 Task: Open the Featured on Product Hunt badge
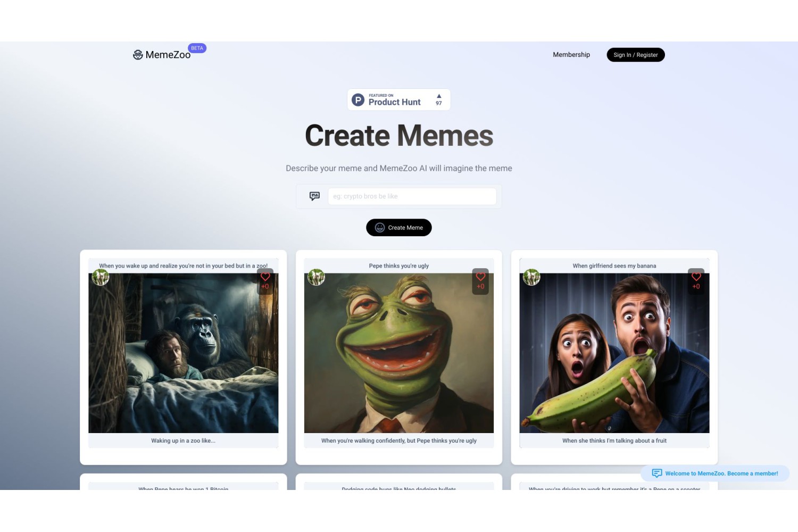coord(399,99)
